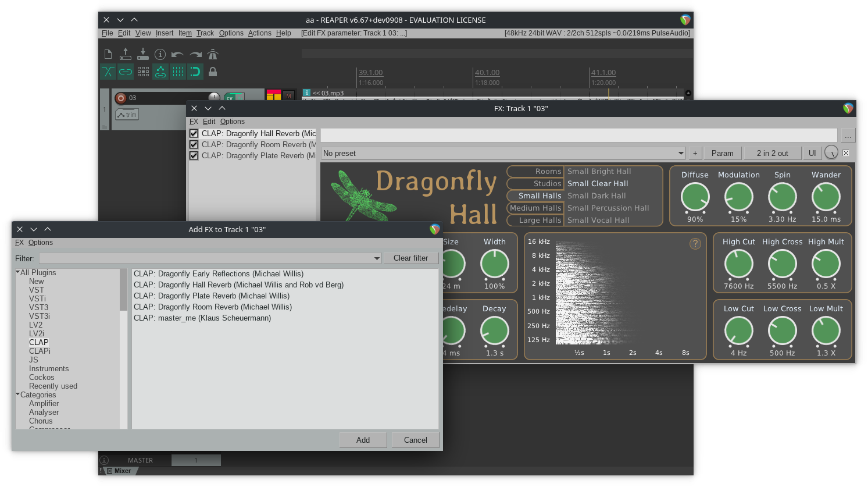Toggle envelope points move with items icon

point(160,72)
